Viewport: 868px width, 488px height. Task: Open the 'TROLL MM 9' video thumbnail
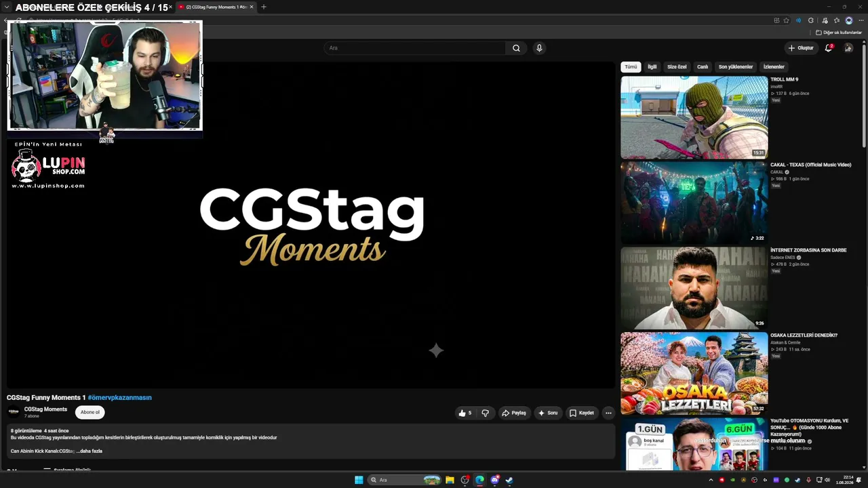point(694,117)
